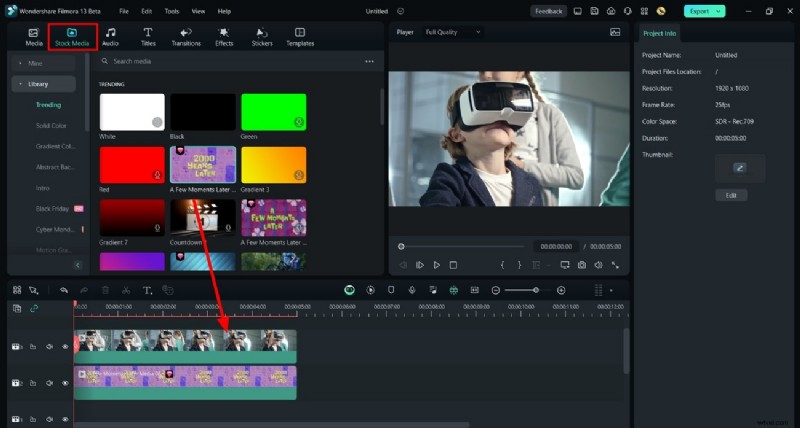Open the View menu

click(x=198, y=11)
